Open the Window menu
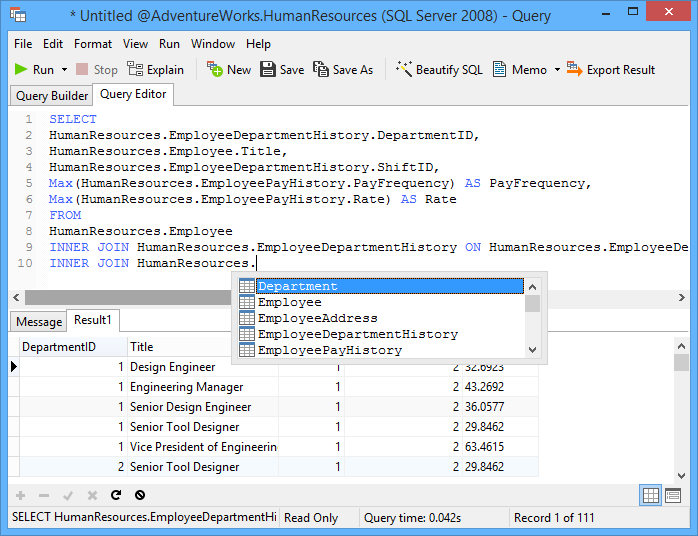Viewport: 698px width, 536px height. tap(213, 44)
